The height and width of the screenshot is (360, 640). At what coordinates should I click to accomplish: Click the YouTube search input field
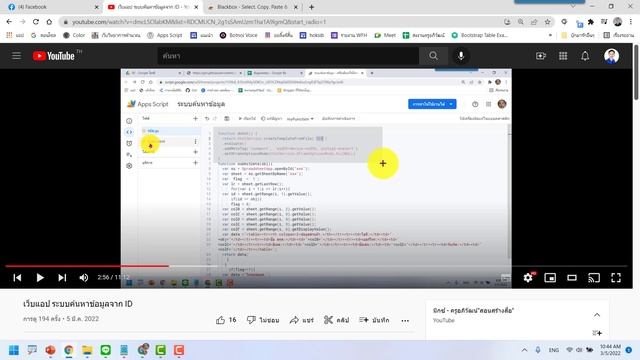point(288,56)
